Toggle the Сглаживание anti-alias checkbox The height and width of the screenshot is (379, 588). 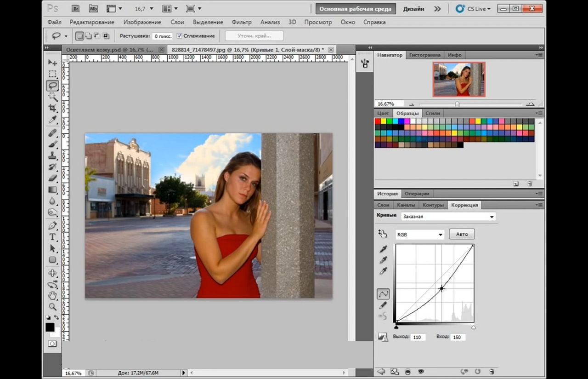click(x=179, y=36)
